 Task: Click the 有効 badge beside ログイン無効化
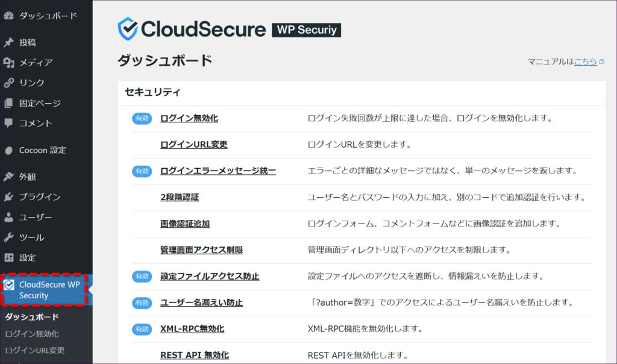click(x=142, y=119)
